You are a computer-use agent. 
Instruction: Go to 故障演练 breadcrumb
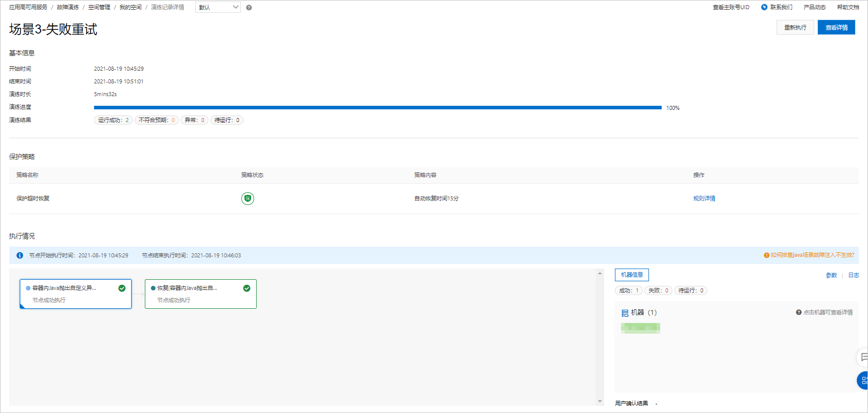[x=68, y=7]
